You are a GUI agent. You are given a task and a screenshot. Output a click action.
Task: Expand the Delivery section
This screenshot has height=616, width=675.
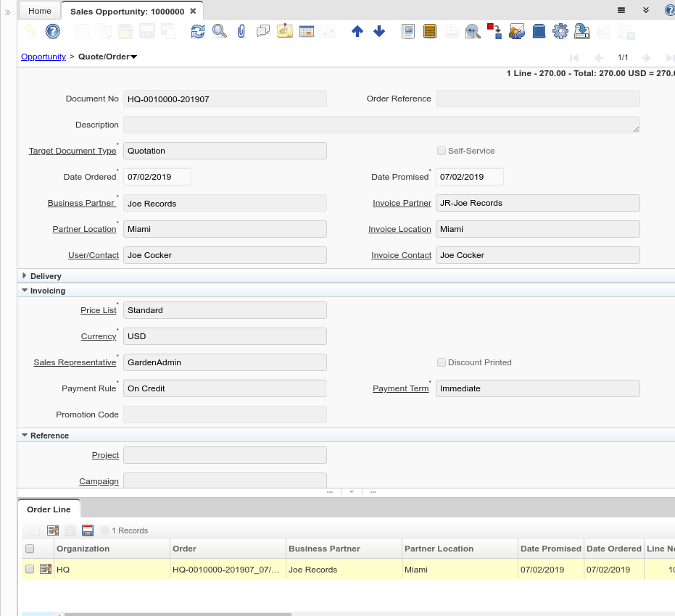[x=25, y=276]
